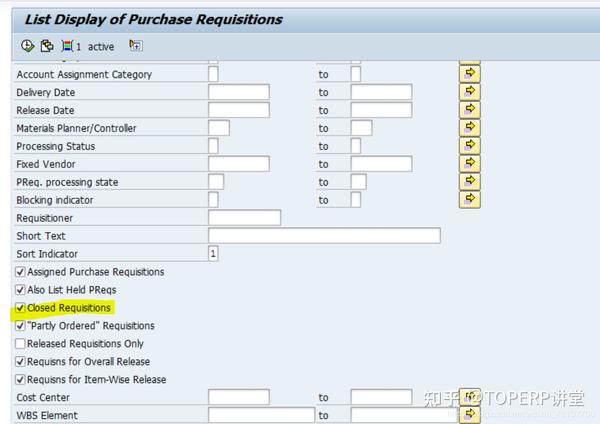Click multiple selection arrow for Account Assignment Category

point(470,74)
